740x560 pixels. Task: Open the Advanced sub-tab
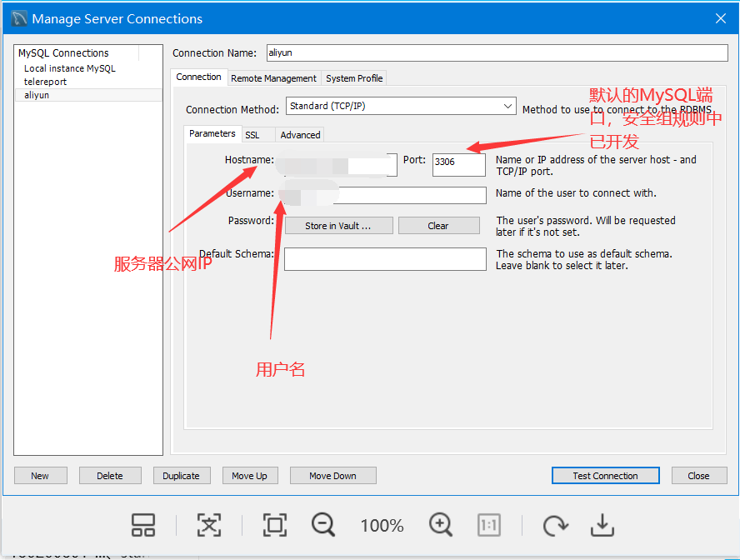tap(300, 135)
